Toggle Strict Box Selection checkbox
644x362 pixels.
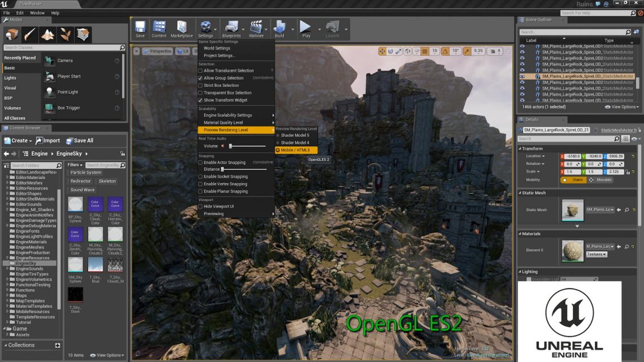tap(201, 85)
